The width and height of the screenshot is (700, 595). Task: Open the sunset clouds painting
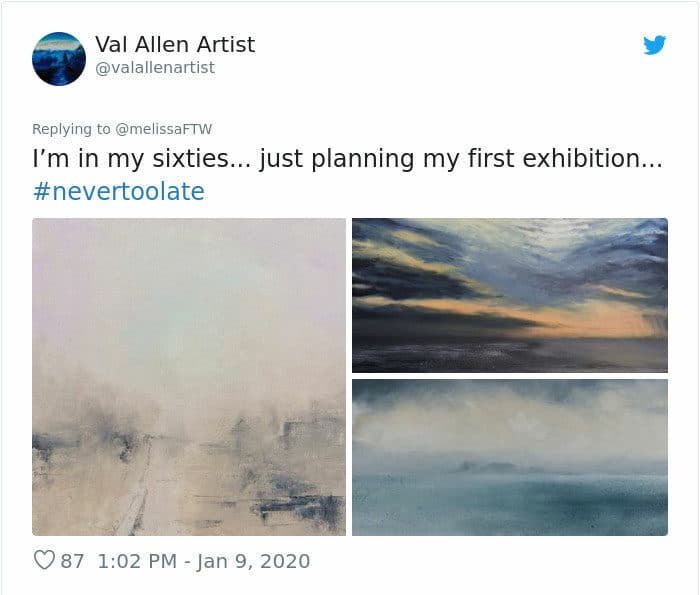(509, 295)
